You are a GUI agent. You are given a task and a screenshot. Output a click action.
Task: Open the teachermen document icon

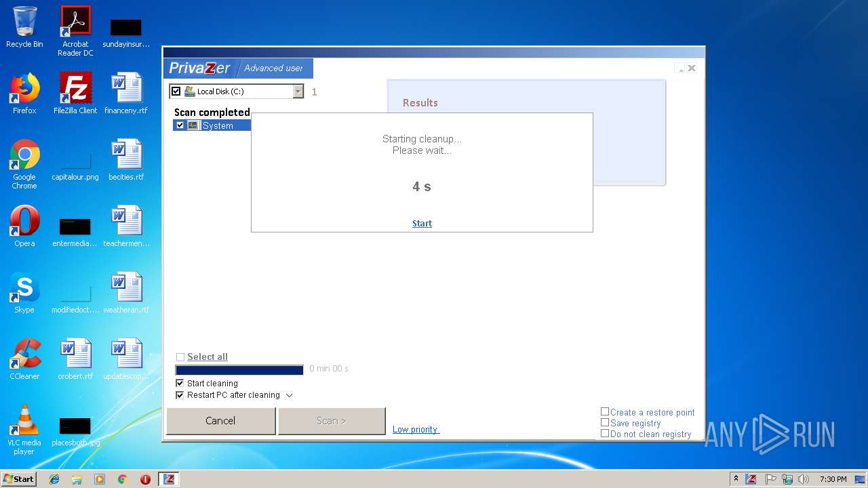click(x=126, y=226)
